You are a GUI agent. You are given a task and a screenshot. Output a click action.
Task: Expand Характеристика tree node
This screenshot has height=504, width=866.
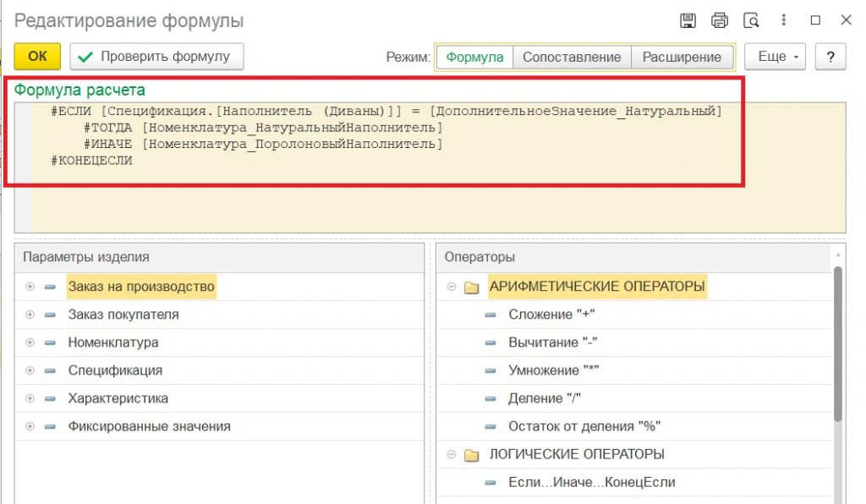coord(30,398)
